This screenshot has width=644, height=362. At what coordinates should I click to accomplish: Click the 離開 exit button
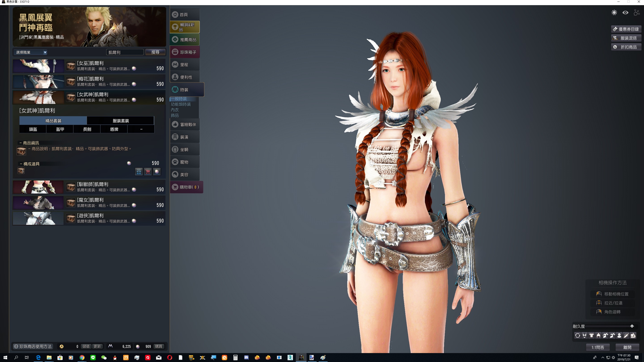[627, 347]
